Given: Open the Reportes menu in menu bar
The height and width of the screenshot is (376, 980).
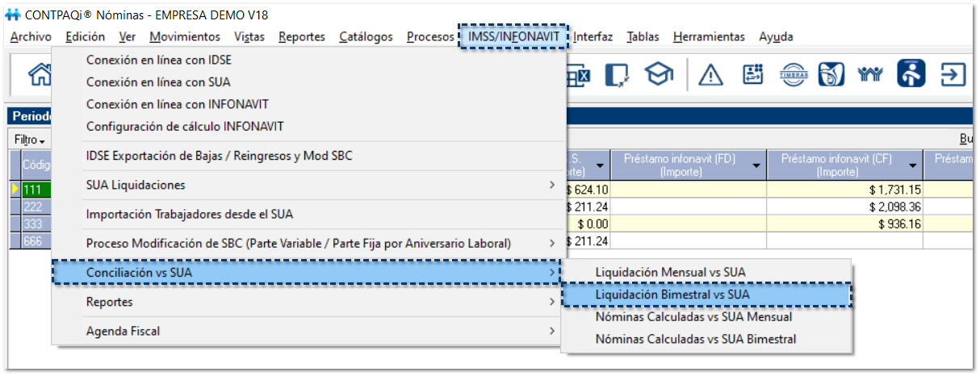Looking at the screenshot, I should [302, 36].
